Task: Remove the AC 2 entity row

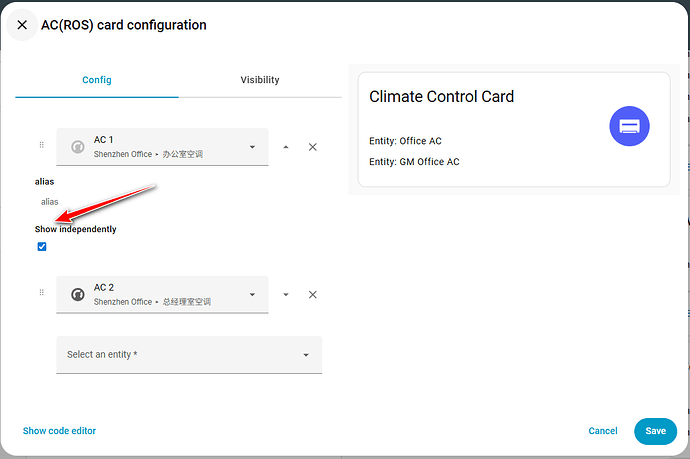Action: [x=313, y=295]
